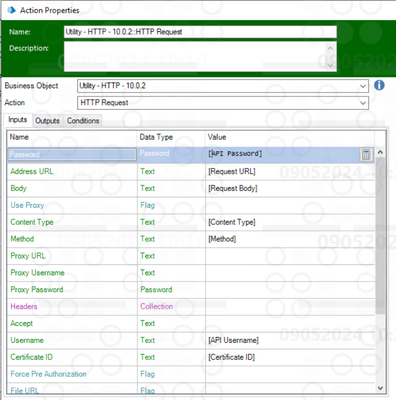This screenshot has height=400, width=396.
Task: Select the Method row name
Action: (22, 239)
